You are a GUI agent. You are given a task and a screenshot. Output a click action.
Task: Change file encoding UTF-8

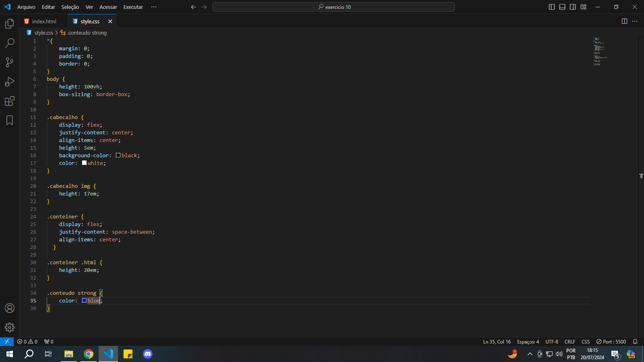[x=552, y=341]
